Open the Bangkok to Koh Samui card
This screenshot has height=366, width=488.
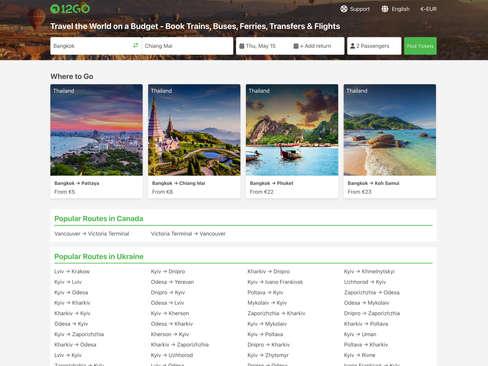390,141
